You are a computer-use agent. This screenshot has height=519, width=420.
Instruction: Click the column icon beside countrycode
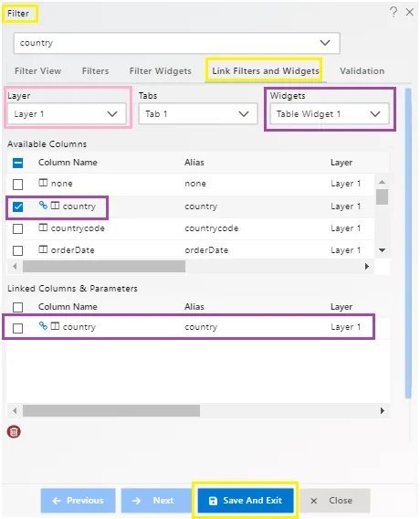[43, 228]
